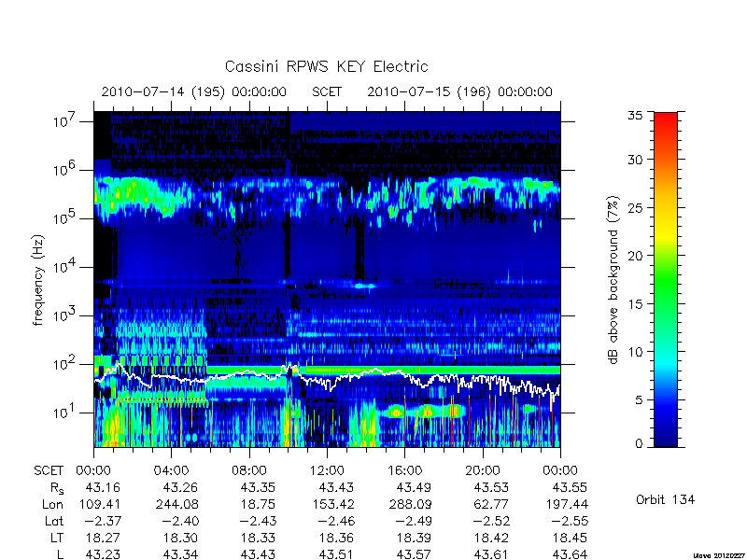Click the LT value '18.27'
The height and width of the screenshot is (560, 747).
(x=103, y=538)
